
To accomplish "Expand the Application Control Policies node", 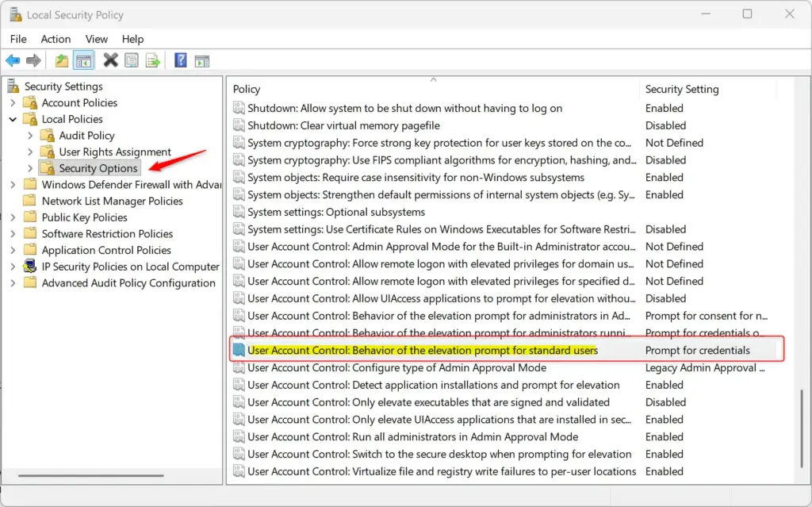I will point(13,250).
